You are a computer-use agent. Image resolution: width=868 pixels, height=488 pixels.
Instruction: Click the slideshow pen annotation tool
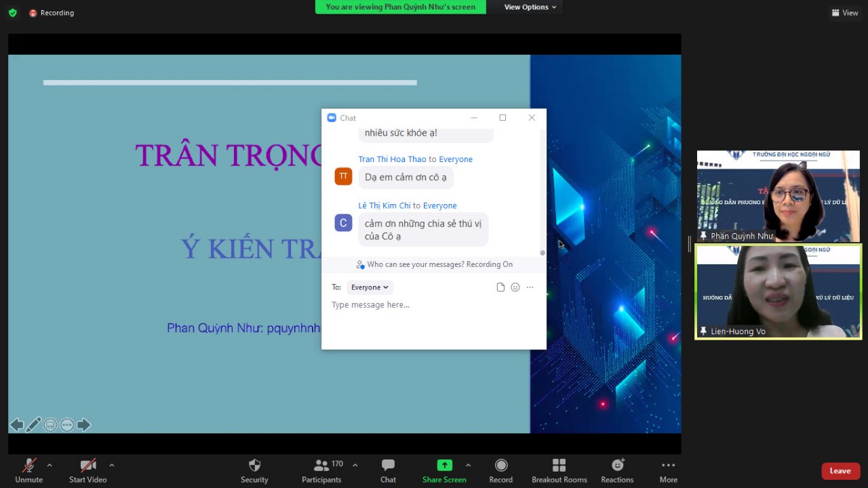point(33,425)
